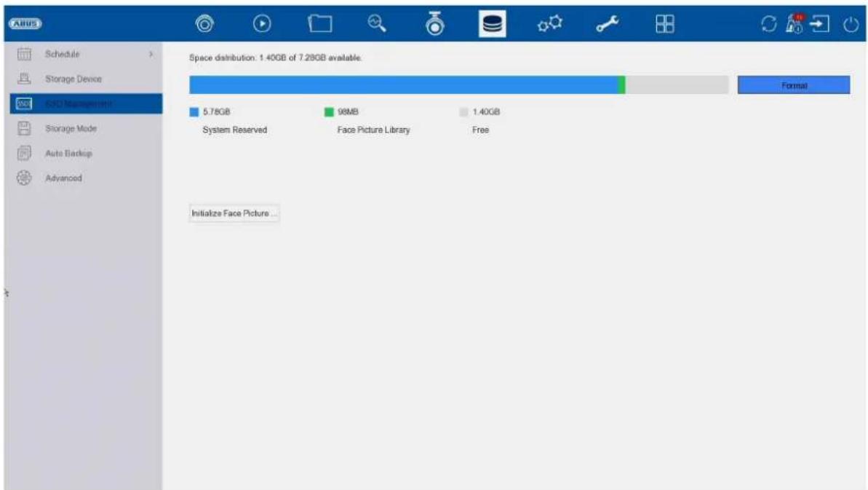868x490 pixels.
Task: Click the ABUS logo
Action: (25, 24)
